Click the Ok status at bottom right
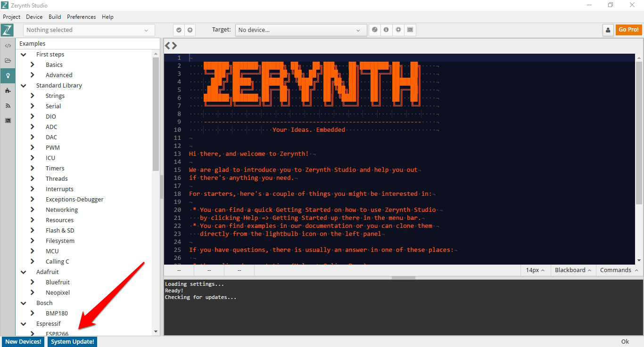Viewport: 644px width, 347px height. tap(625, 342)
